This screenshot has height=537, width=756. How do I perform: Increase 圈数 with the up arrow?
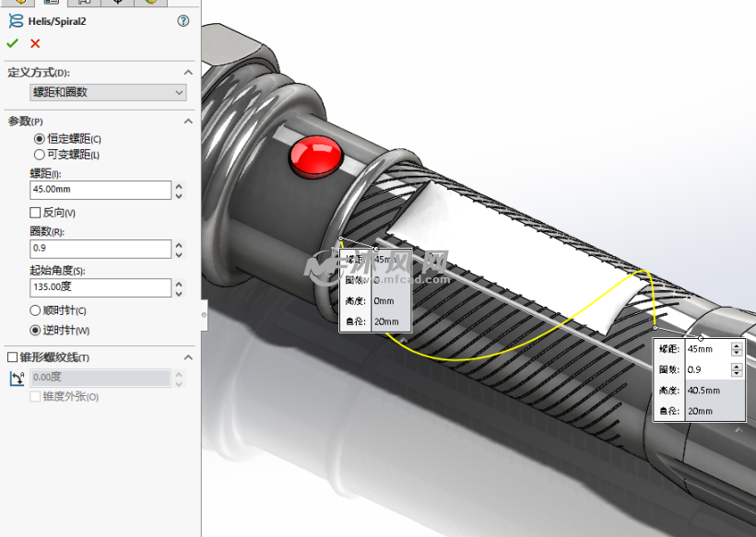click(x=180, y=245)
